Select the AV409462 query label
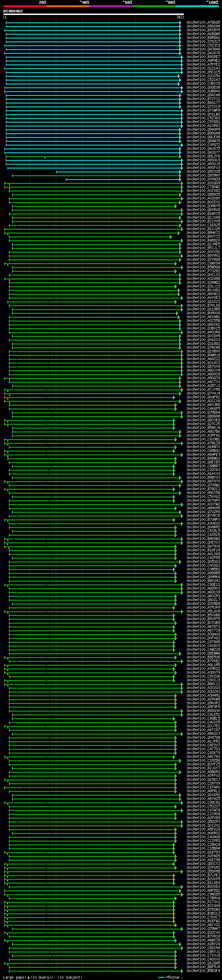Screen dimensions: 222x980 [x=13, y=11]
